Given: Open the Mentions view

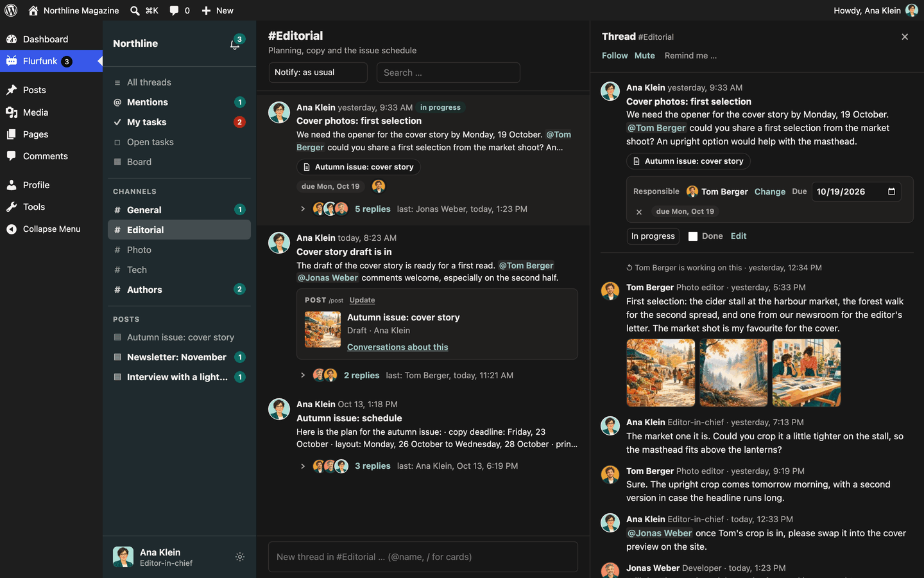Looking at the screenshot, I should tap(179, 102).
